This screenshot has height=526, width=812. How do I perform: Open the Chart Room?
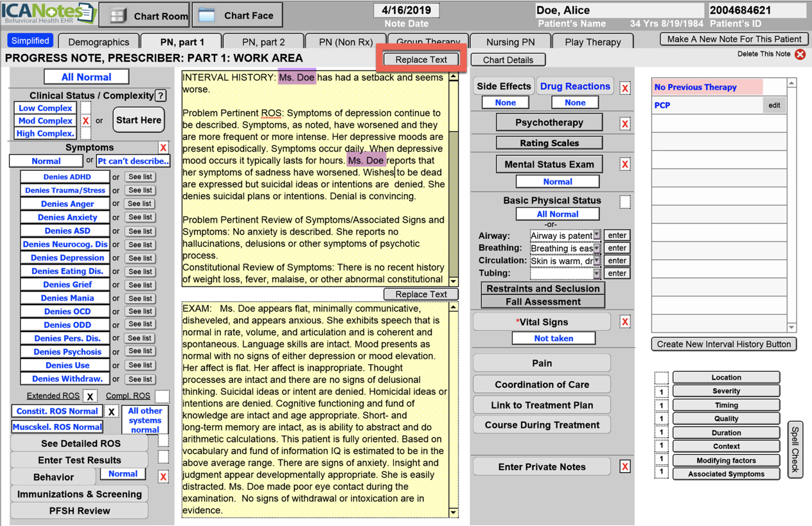click(145, 15)
